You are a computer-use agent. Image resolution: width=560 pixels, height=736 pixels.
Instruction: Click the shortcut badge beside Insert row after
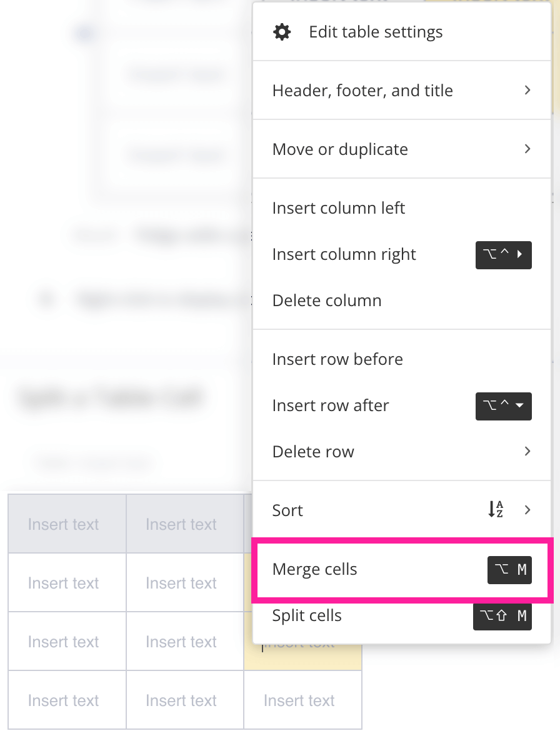[504, 406]
